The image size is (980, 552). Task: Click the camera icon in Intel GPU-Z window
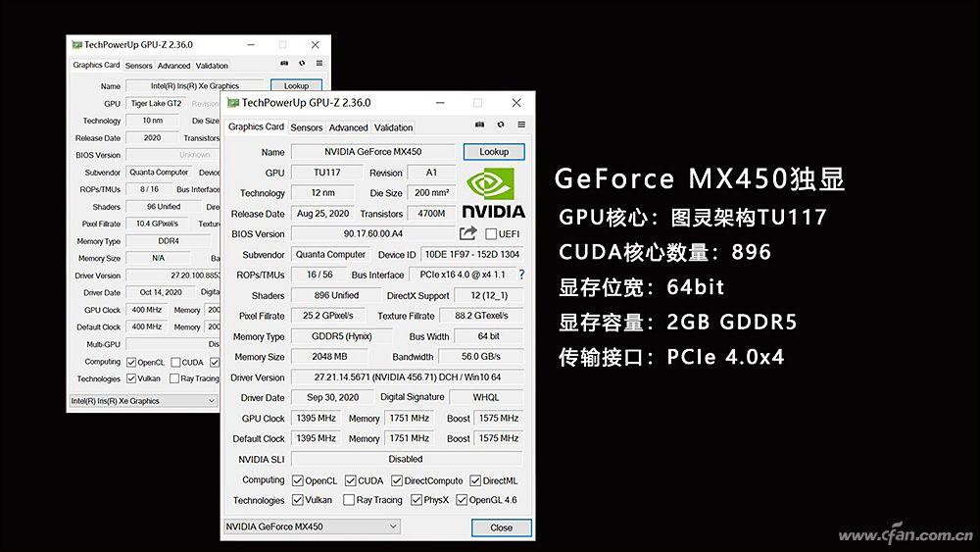tap(284, 64)
